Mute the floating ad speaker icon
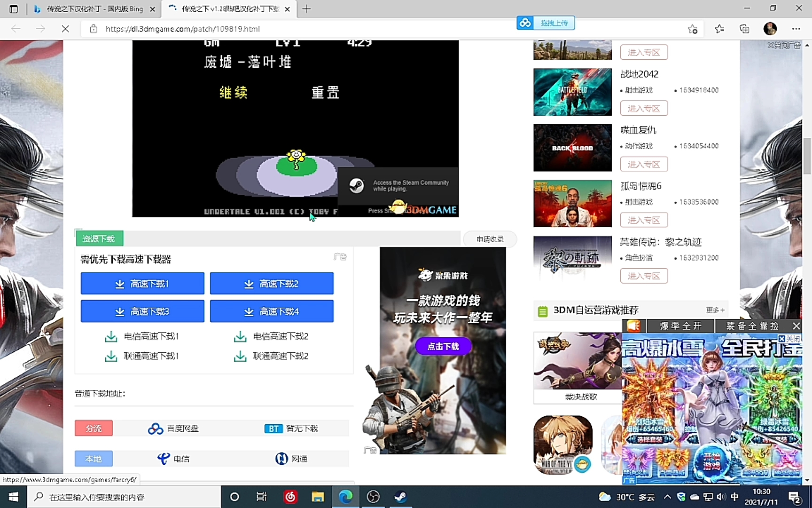This screenshot has height=508, width=812. 633,326
